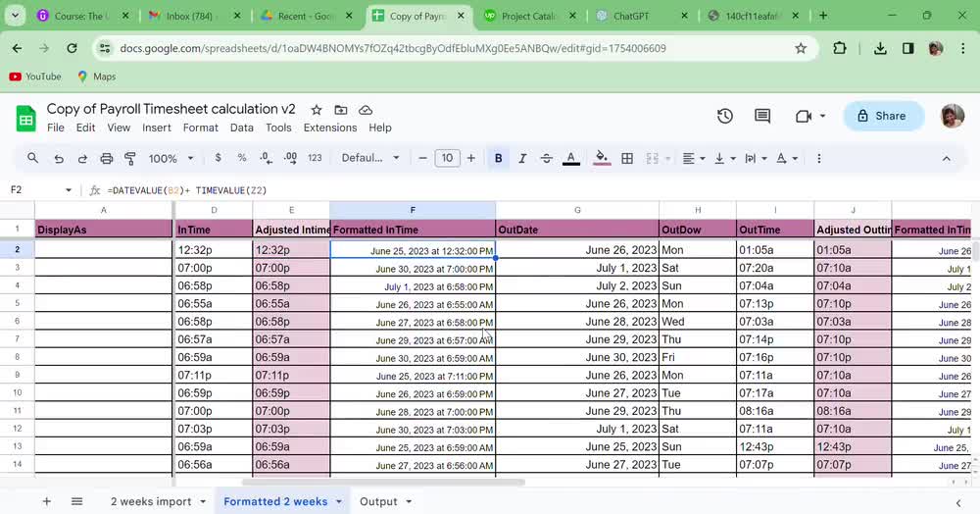The image size is (980, 514).
Task: Add a new sheet with plus button
Action: coord(46,501)
